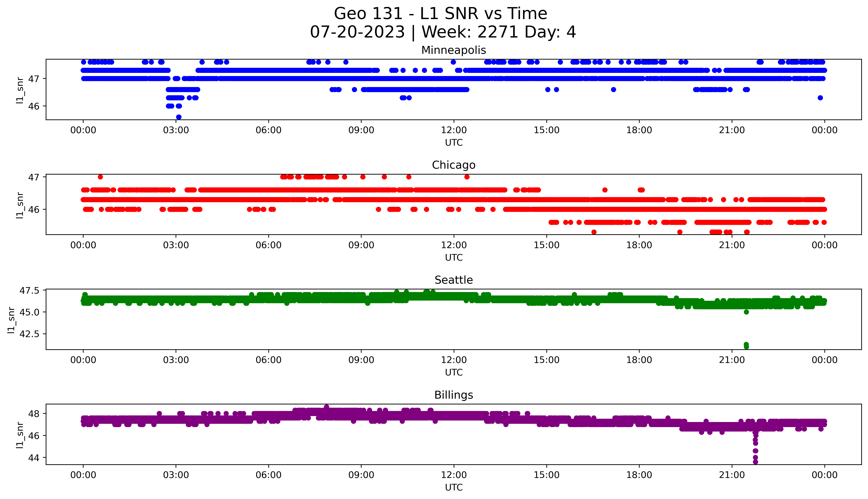
Task: Click the y-axis tick 46 of Minneapolis plot
Action: 34,106
